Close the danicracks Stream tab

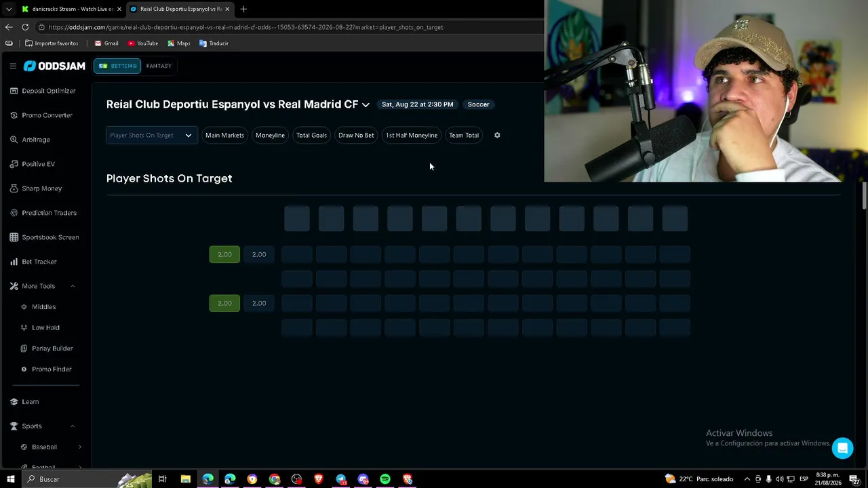point(119,9)
